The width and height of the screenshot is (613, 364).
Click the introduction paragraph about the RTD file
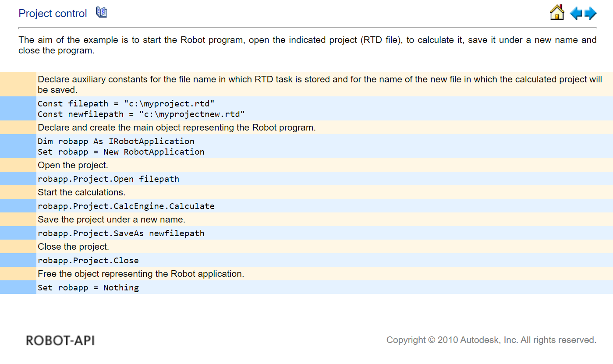click(x=307, y=45)
